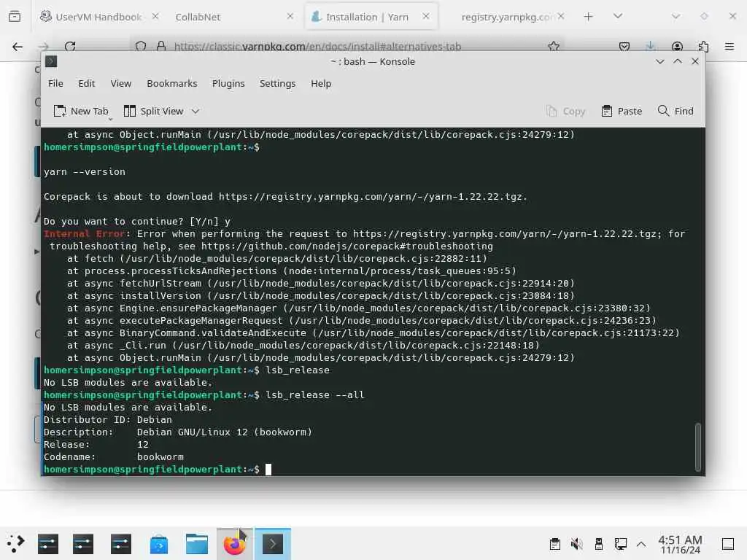Click the Paste toolbar button
Viewport: 747px width, 560px height.
[x=622, y=112]
